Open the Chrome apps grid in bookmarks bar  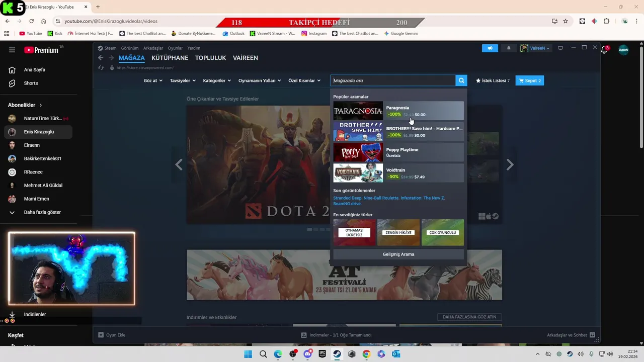tap(7, 34)
